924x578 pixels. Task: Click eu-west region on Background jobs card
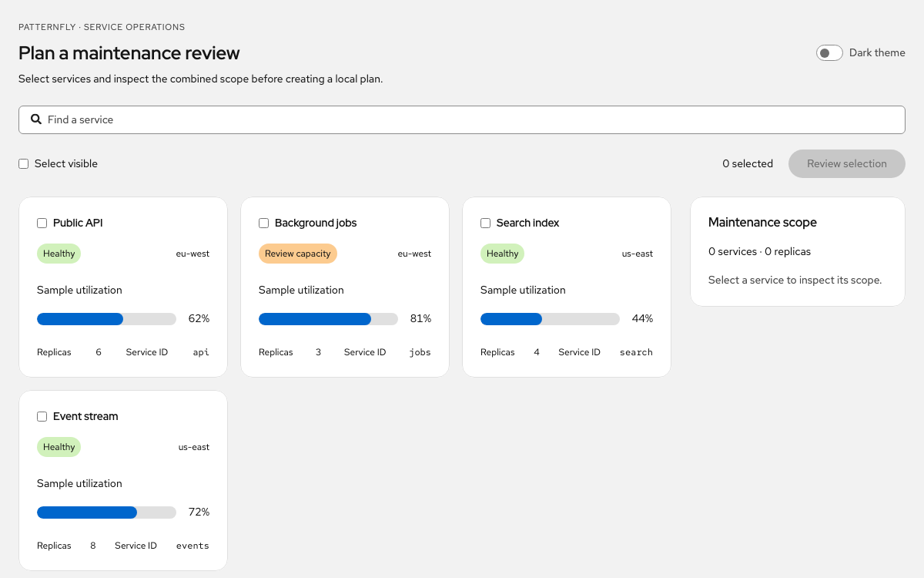click(414, 254)
